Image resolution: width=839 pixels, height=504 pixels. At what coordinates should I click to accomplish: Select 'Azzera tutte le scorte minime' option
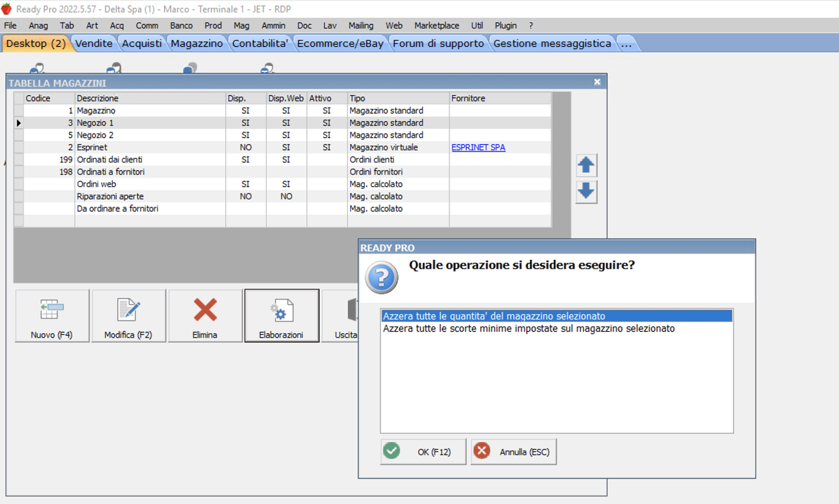[529, 329]
